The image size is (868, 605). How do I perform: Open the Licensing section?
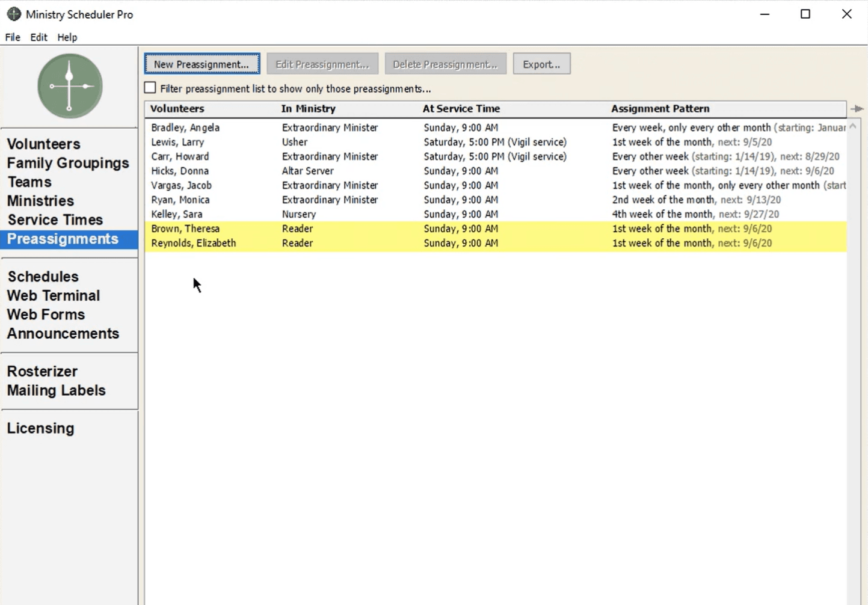tap(40, 428)
